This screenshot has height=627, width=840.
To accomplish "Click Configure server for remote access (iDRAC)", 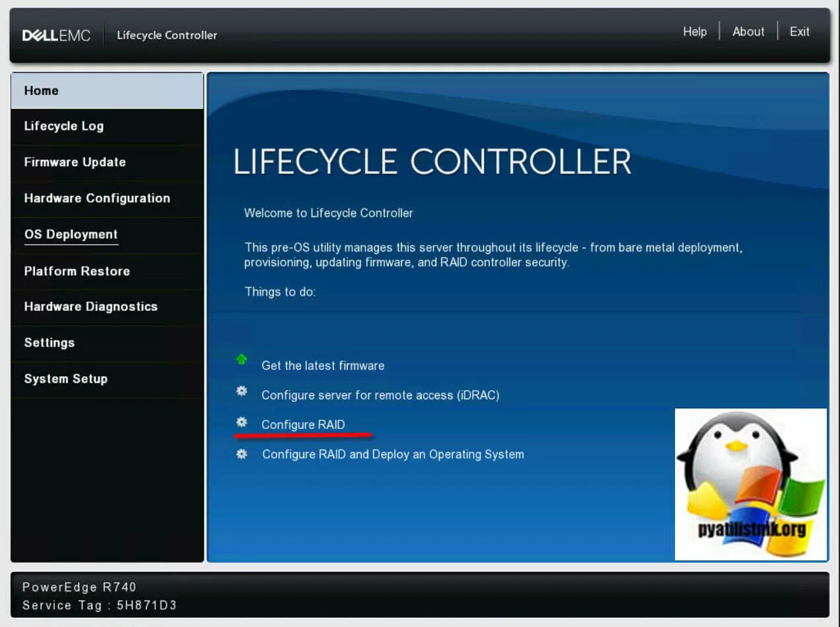I will click(x=380, y=395).
